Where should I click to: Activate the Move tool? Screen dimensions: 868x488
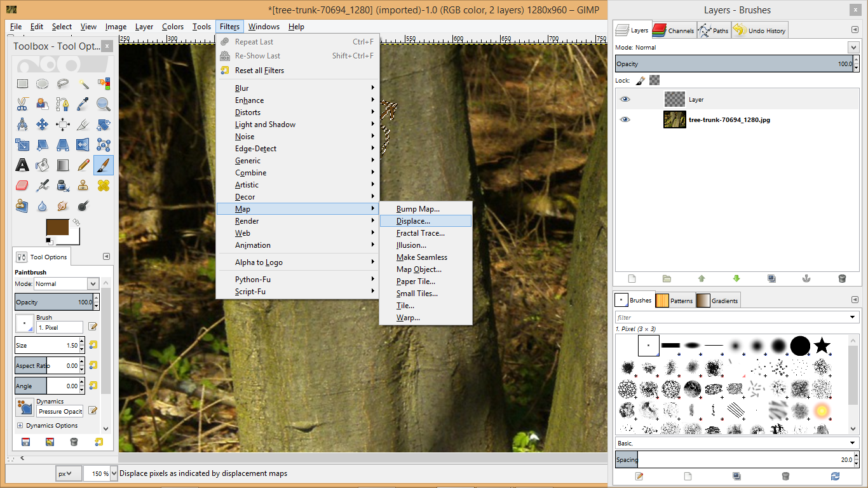click(x=42, y=124)
